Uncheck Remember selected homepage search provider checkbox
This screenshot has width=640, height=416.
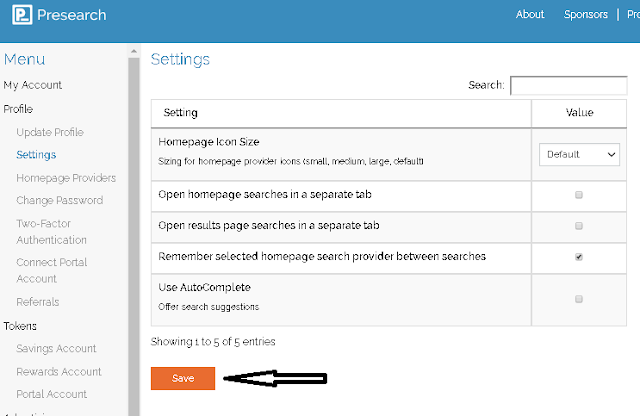(579, 257)
